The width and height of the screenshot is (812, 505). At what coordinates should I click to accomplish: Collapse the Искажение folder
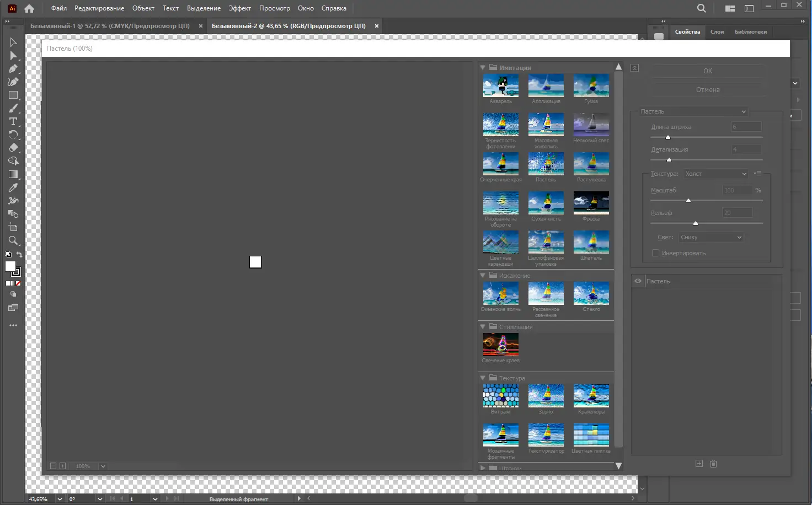pyautogui.click(x=483, y=276)
